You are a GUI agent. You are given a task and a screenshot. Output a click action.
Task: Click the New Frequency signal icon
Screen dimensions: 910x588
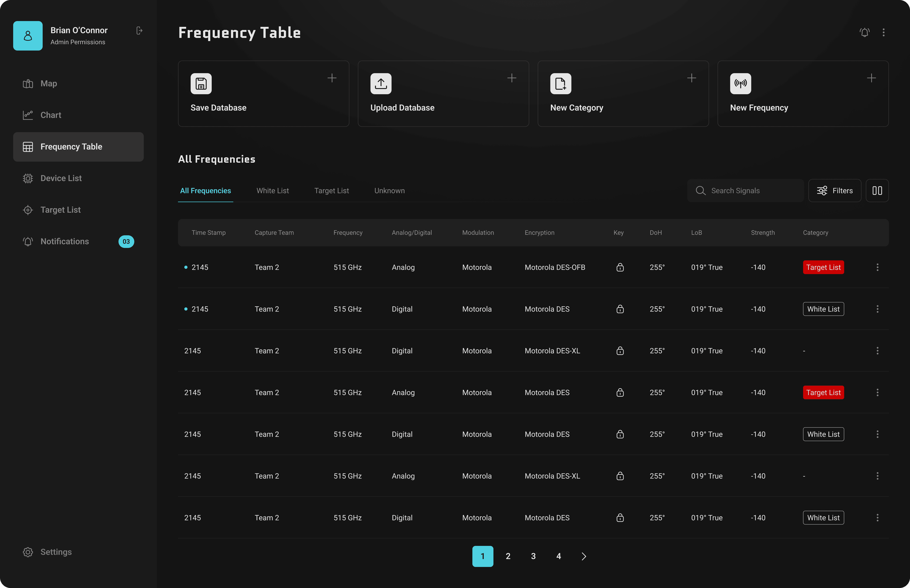click(x=740, y=84)
